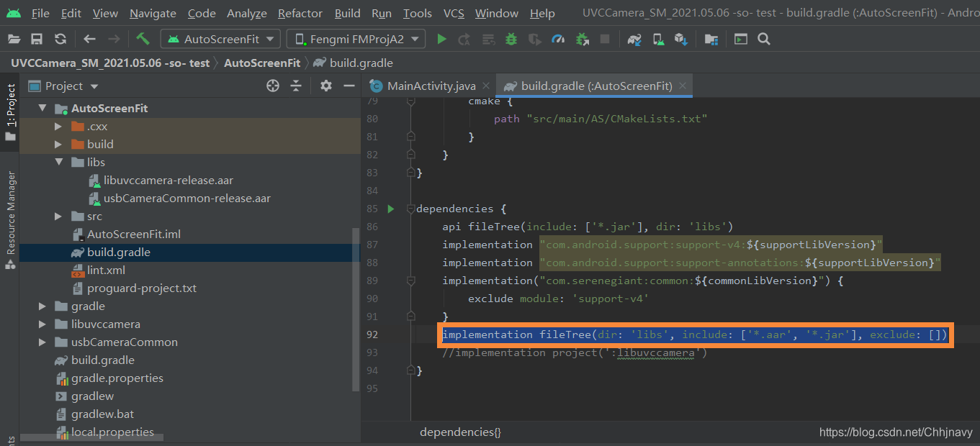Open Search Everywhere with the magnifier icon
The image size is (980, 446).
tap(763, 39)
